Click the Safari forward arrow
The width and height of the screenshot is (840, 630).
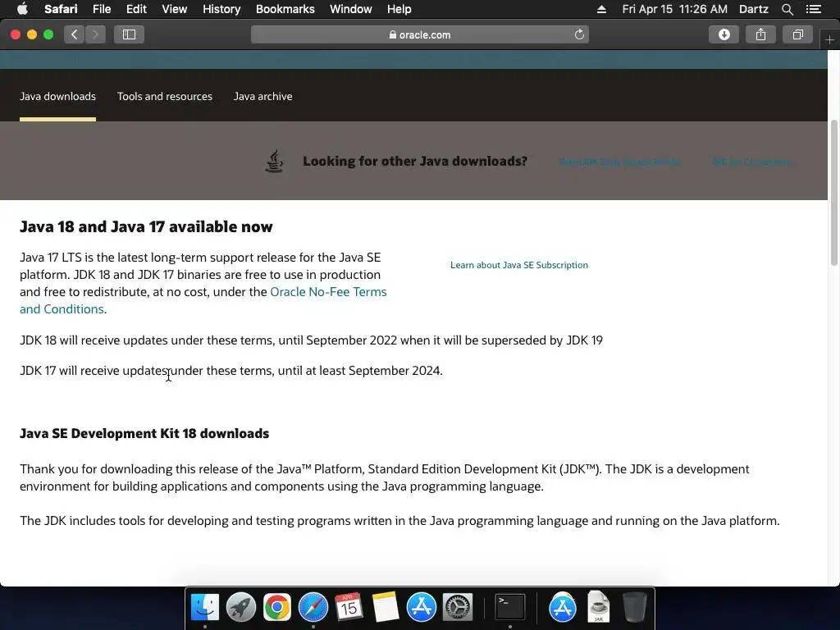click(95, 34)
